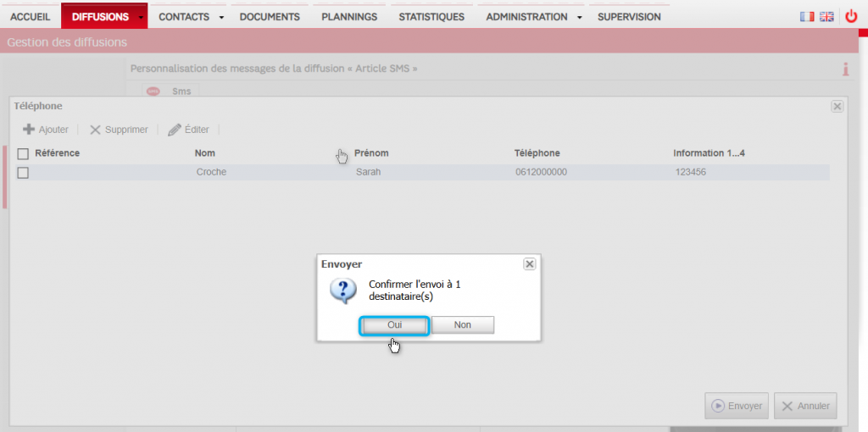Click the red power logout icon
The height and width of the screenshot is (432, 868).
pyautogui.click(x=851, y=17)
